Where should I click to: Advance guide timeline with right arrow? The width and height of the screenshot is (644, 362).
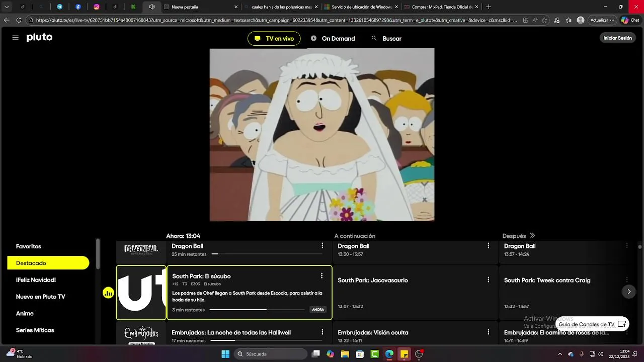[629, 292]
